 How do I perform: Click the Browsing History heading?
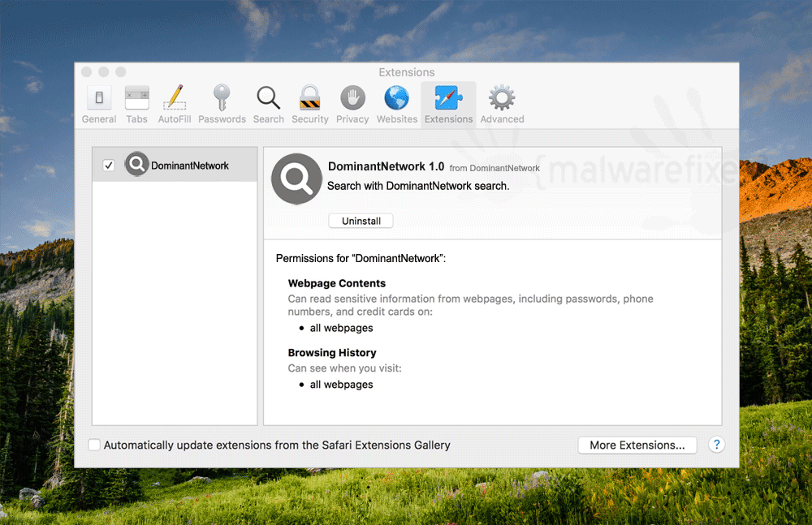[332, 353]
